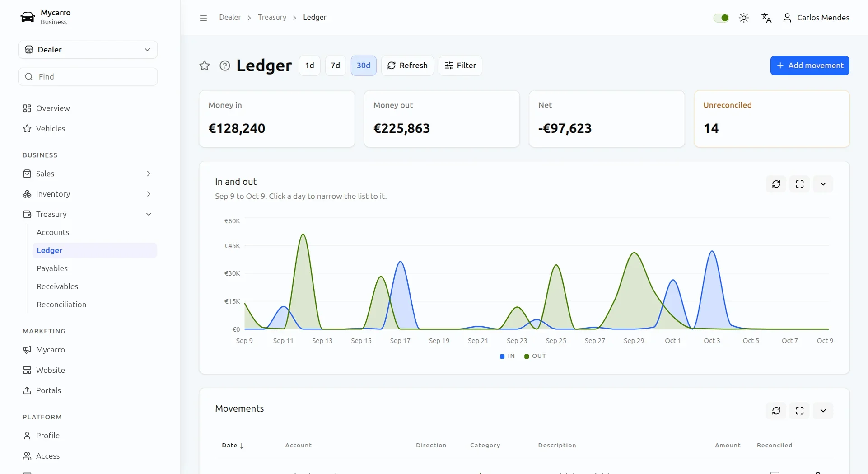Click the Treasury breadcrumb link

point(272,18)
